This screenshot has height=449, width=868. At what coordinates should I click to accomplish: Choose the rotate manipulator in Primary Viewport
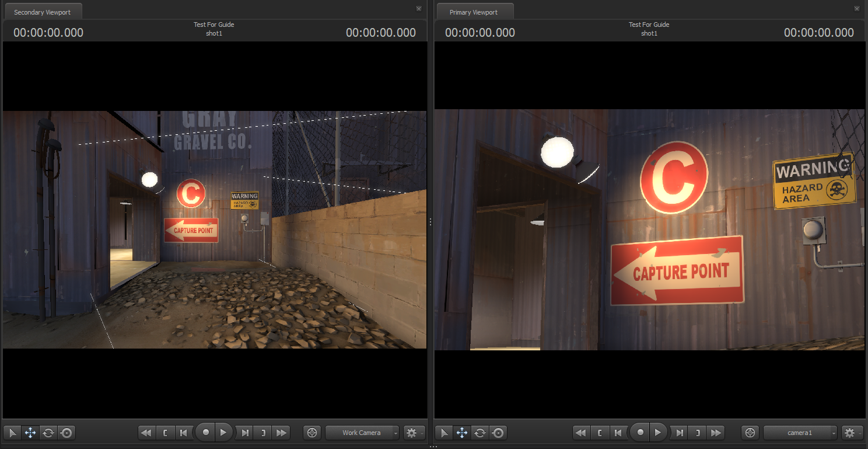(x=480, y=433)
